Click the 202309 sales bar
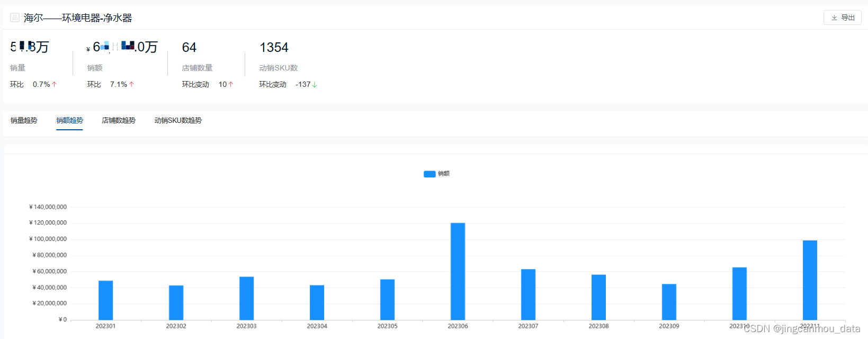Screen dimensions: 868x339 point(669,302)
